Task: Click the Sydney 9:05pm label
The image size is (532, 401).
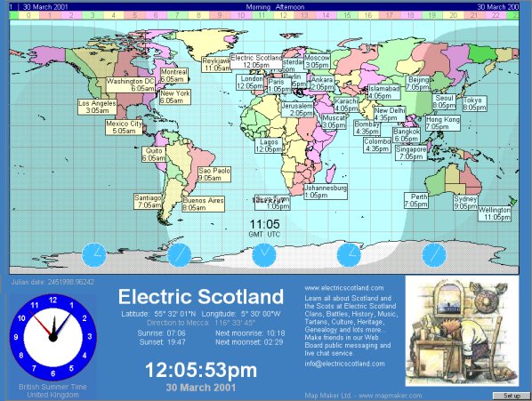Action: click(x=466, y=203)
